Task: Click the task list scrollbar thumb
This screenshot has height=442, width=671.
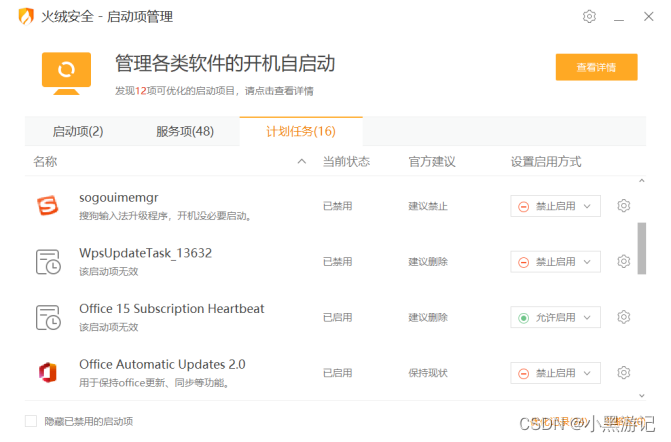Action: pyautogui.click(x=641, y=248)
